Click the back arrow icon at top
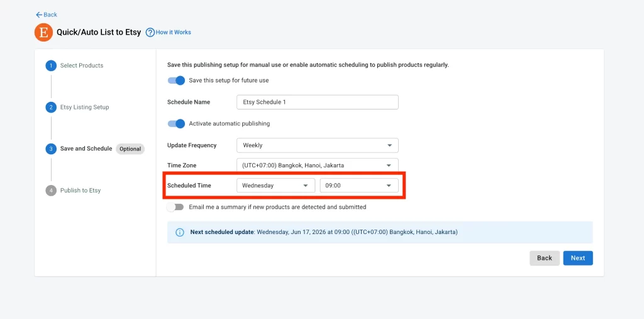The height and width of the screenshot is (319, 644). pyautogui.click(x=39, y=15)
